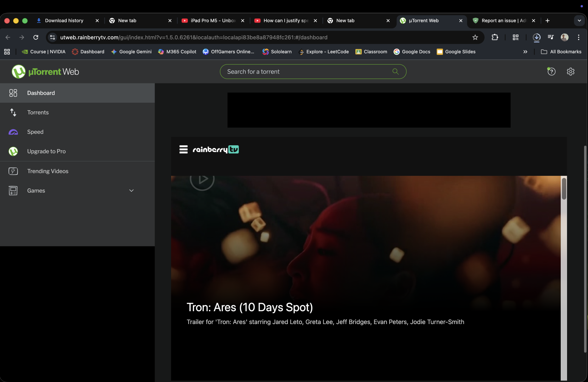
Task: Expand the Games sidebar section
Action: click(x=131, y=191)
